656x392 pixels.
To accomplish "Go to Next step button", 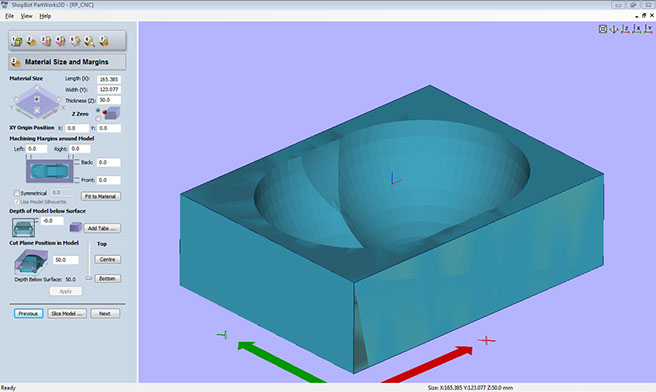I will (x=105, y=313).
